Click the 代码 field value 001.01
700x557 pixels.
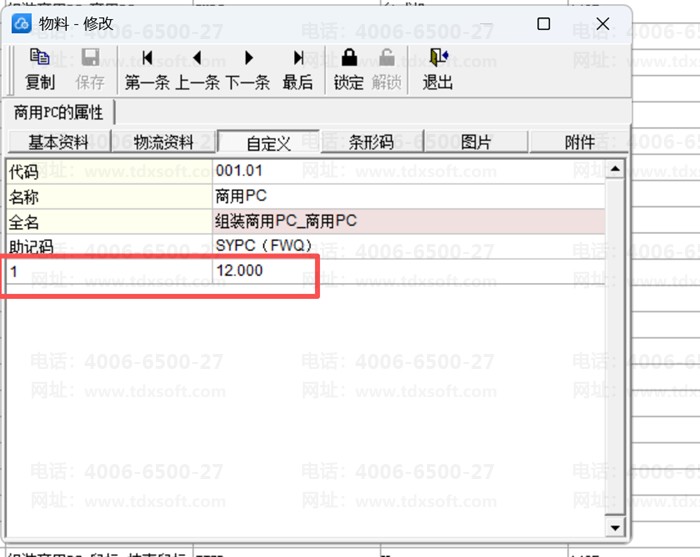tap(408, 171)
